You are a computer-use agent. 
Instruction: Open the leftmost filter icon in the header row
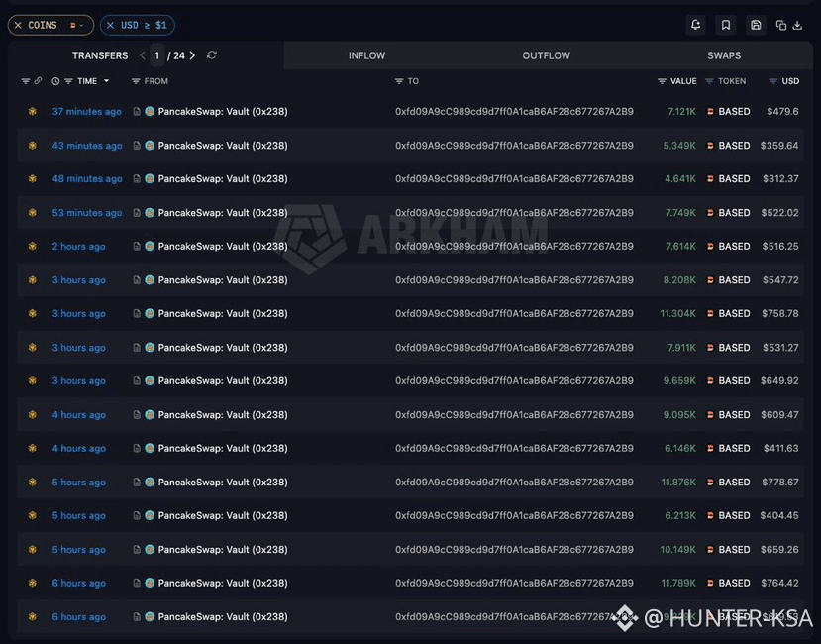[25, 81]
